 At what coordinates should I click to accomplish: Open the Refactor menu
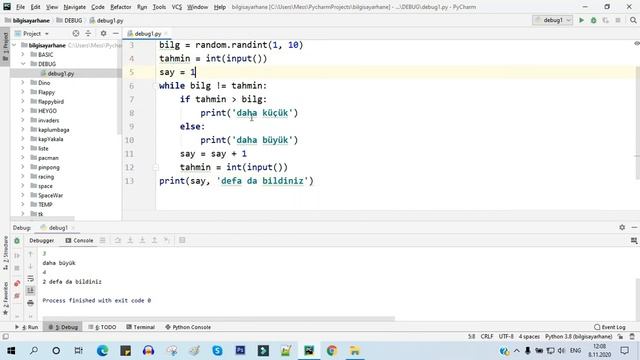121,7
